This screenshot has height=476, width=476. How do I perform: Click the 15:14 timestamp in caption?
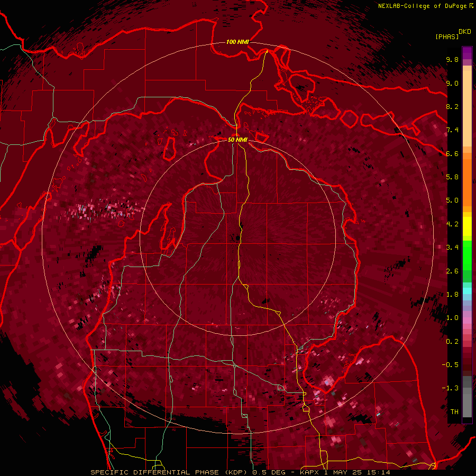click(380, 472)
